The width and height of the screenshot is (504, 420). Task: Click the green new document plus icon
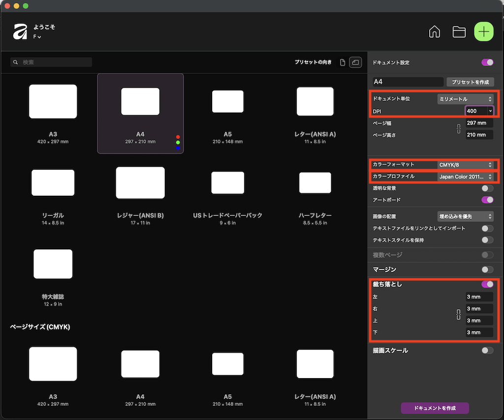tap(484, 32)
